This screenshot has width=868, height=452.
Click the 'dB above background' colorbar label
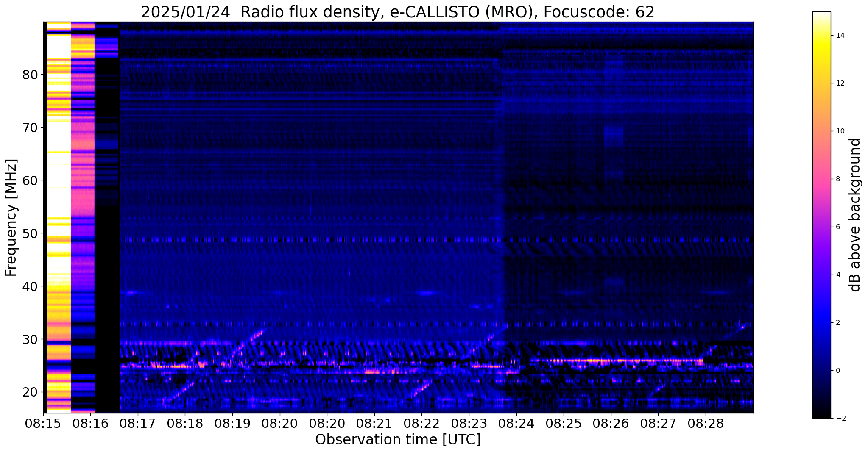tap(855, 215)
